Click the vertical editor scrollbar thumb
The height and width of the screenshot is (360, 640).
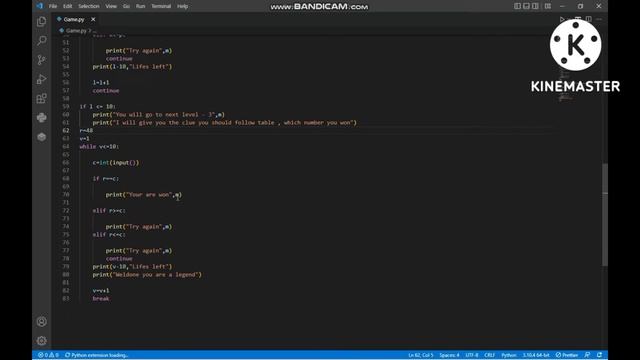coord(605,215)
